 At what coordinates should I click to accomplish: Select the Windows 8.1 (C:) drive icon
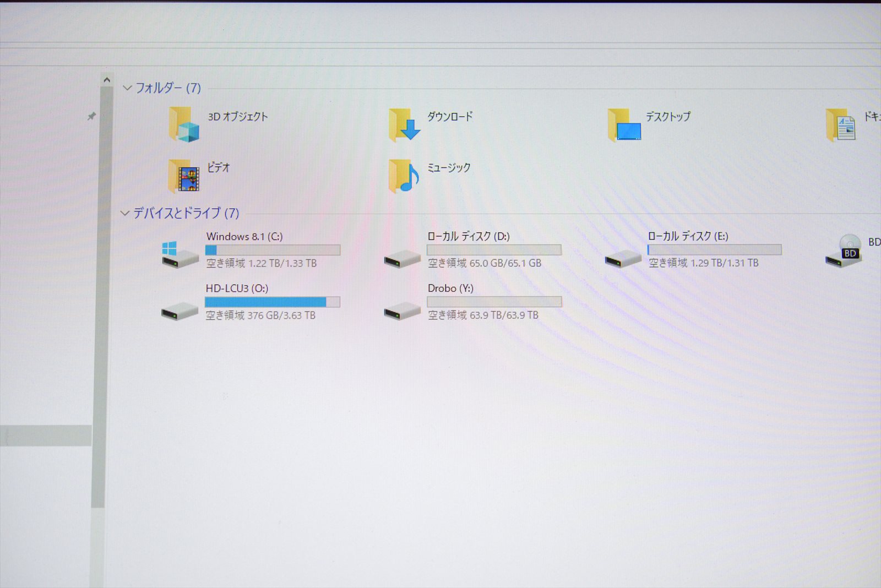point(180,255)
